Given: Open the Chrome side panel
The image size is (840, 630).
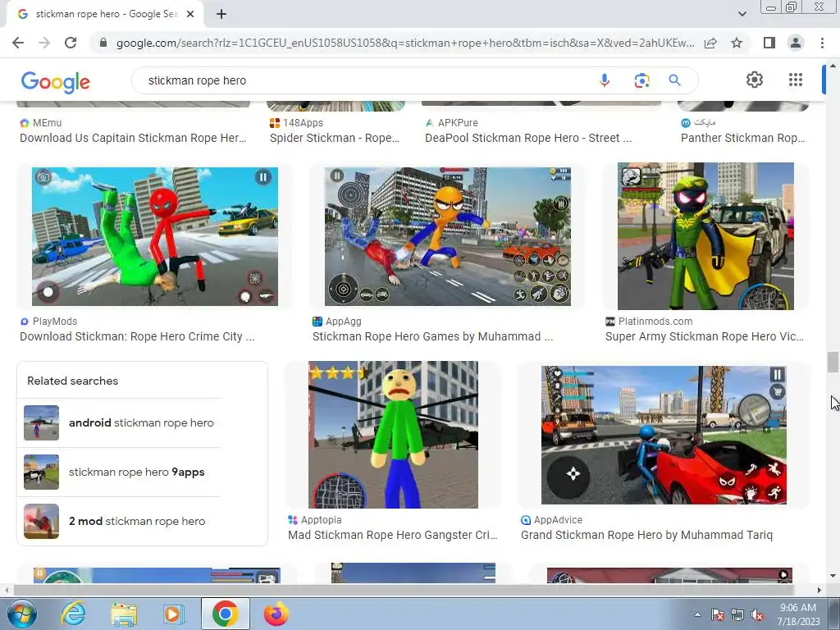Looking at the screenshot, I should [x=769, y=43].
